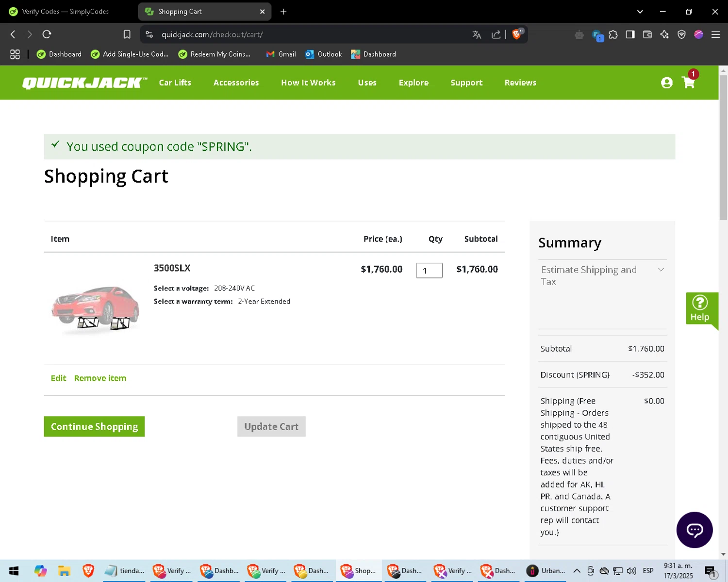Open a new browser tab
This screenshot has height=582, width=728.
[x=283, y=12]
